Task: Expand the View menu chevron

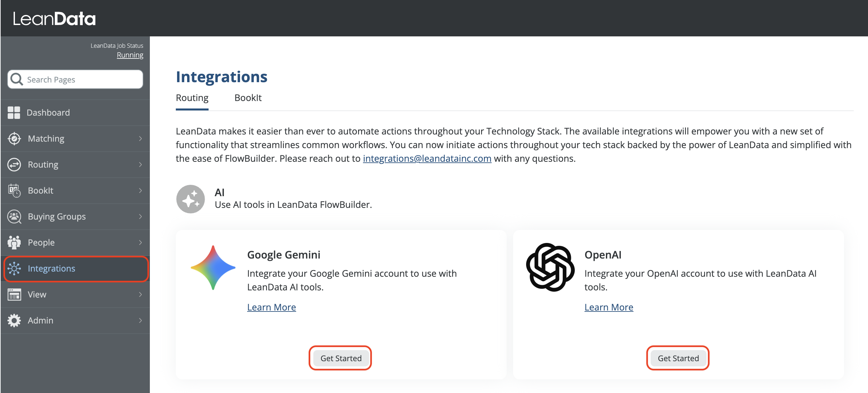Action: point(140,294)
